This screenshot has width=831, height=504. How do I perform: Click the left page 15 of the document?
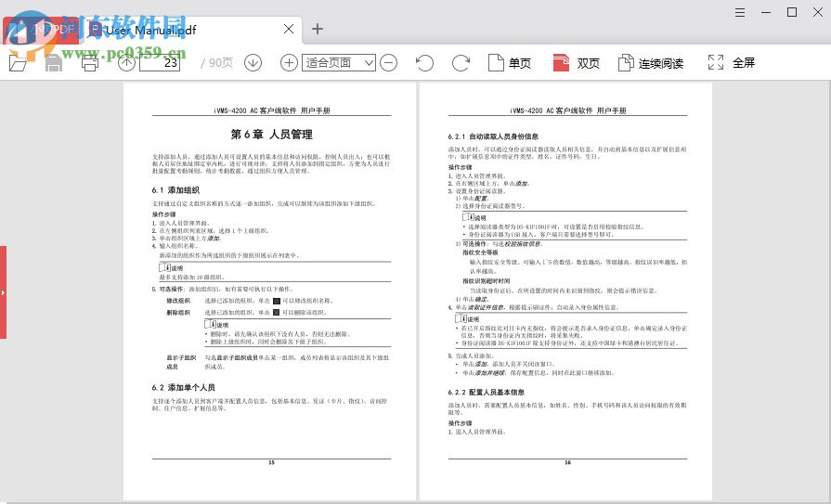[270, 291]
